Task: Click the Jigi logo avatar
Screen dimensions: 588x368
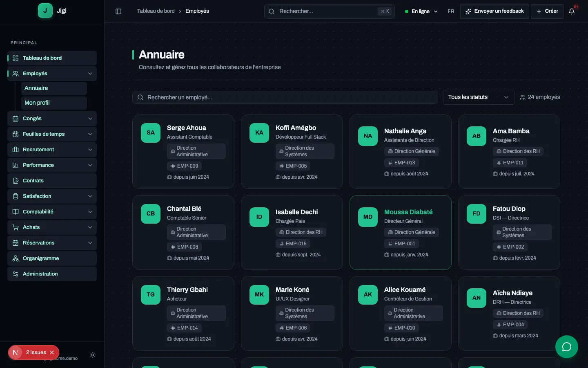Action: coord(45,11)
